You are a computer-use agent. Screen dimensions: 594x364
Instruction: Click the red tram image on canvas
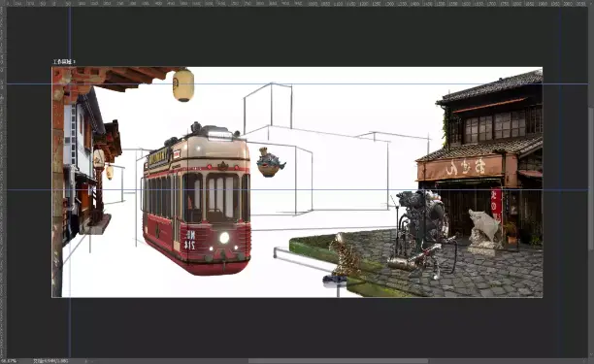(196, 199)
